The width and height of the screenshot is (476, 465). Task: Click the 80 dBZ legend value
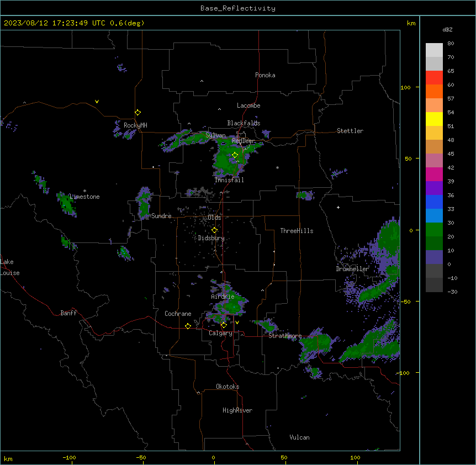[451, 44]
